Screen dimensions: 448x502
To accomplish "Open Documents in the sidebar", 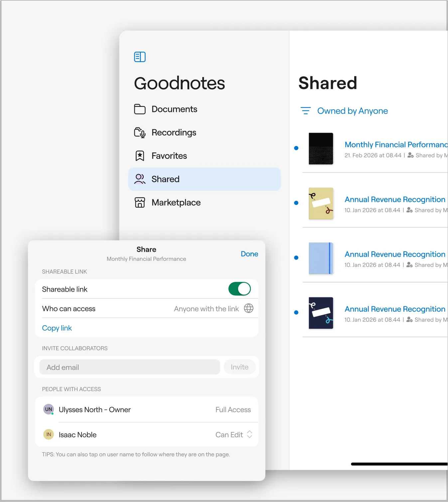I will tap(204, 109).
